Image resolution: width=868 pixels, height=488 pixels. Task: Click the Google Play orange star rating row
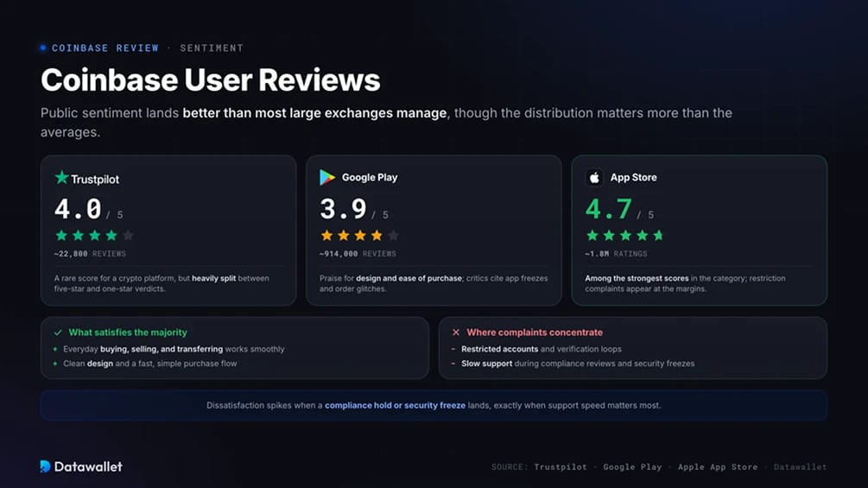pyautogui.click(x=360, y=235)
